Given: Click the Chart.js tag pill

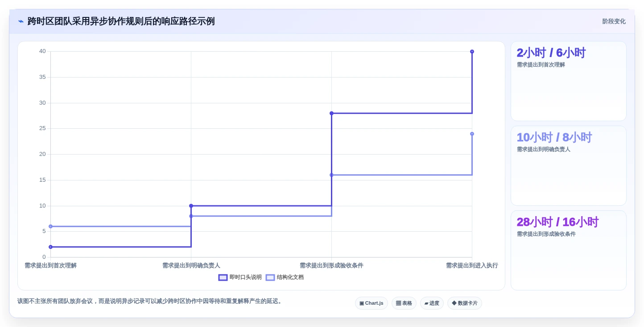Looking at the screenshot, I should (372, 303).
